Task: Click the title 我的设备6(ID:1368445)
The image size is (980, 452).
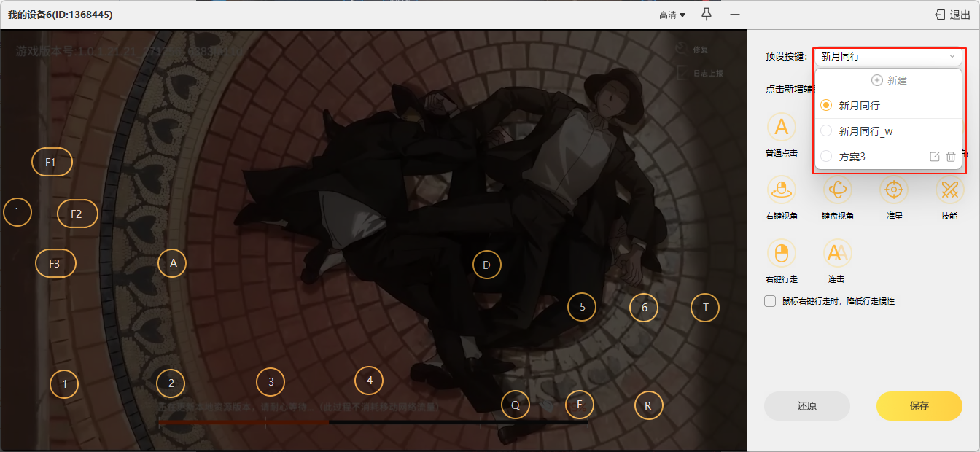Action: click(60, 15)
